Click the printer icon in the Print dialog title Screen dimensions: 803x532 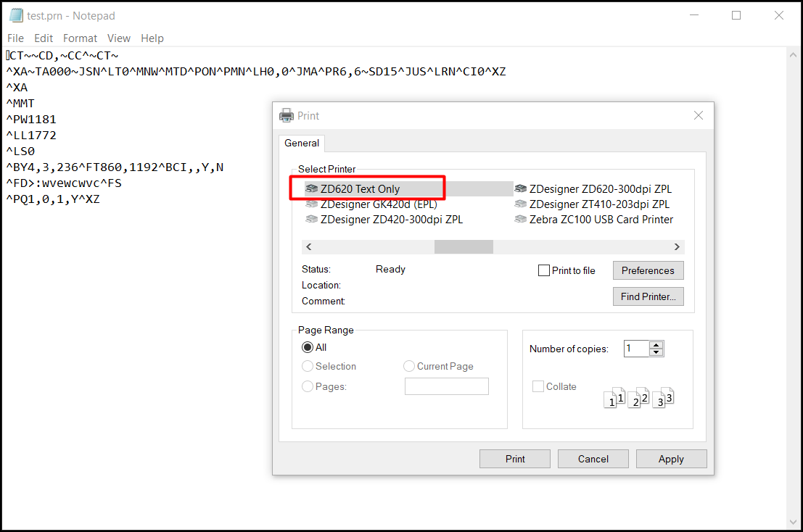point(286,115)
